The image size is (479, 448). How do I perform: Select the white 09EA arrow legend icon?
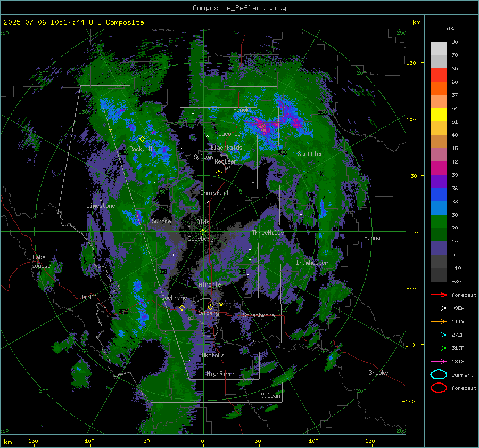tap(439, 308)
